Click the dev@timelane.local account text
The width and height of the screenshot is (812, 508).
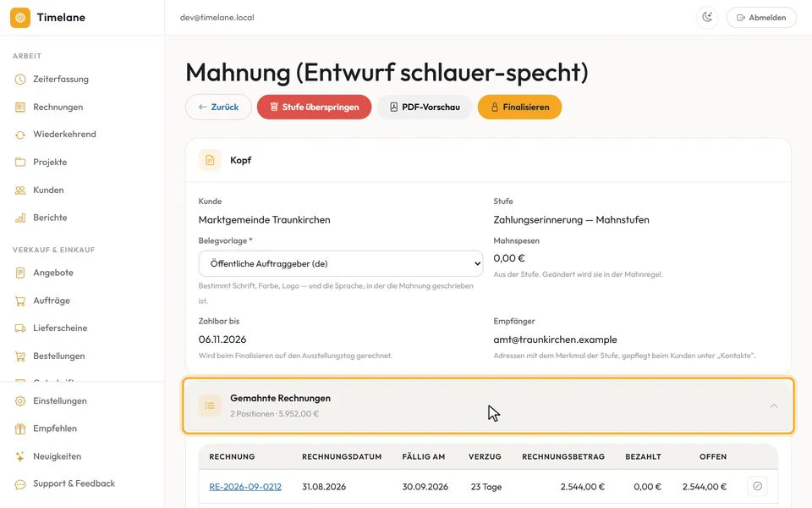coord(217,18)
